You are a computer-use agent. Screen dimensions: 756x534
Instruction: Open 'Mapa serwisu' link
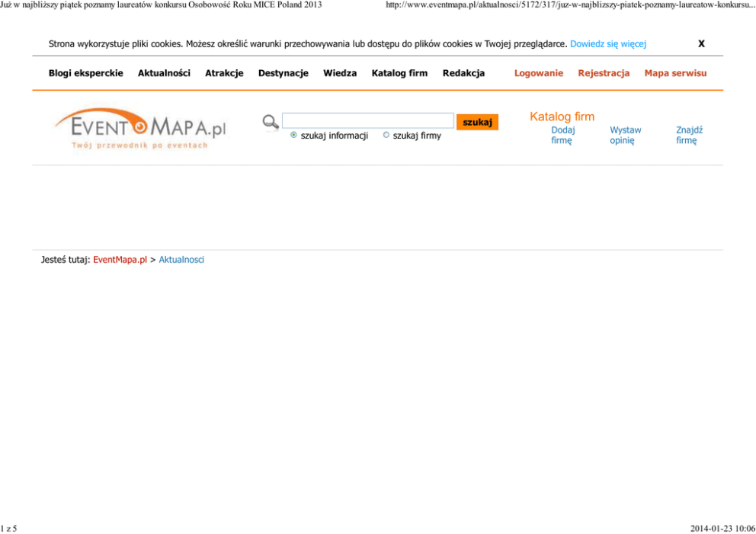[675, 74]
